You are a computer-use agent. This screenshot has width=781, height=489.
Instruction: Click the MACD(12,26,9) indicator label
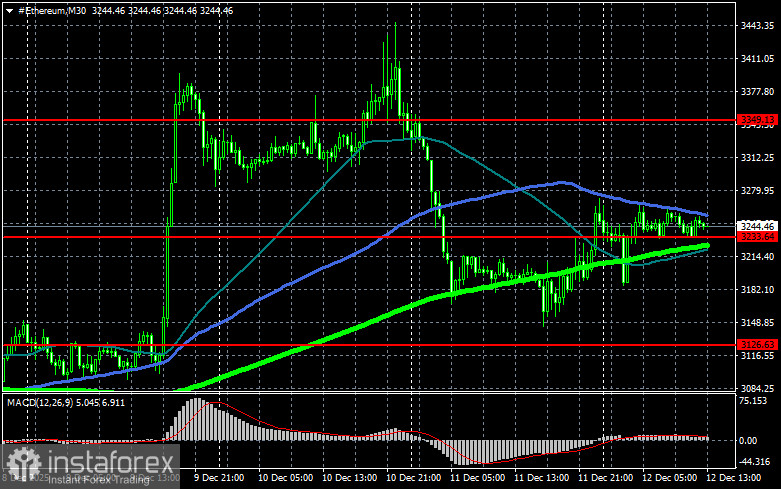click(40, 402)
